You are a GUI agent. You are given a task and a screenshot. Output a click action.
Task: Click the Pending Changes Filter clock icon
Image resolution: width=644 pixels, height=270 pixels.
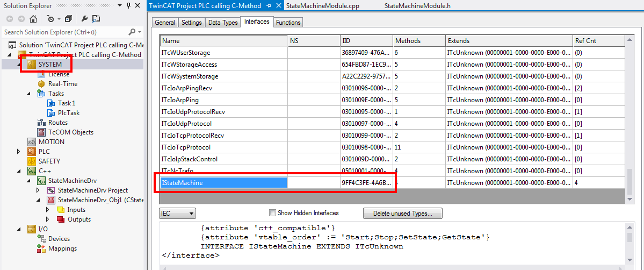click(x=50, y=19)
